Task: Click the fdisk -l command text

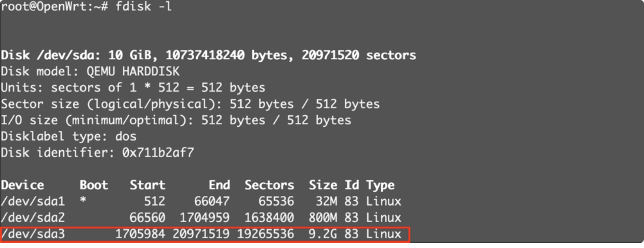Action: (143, 7)
